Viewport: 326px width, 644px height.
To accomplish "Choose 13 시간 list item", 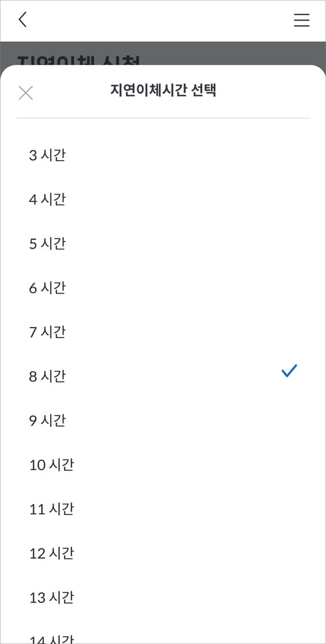I will click(163, 598).
